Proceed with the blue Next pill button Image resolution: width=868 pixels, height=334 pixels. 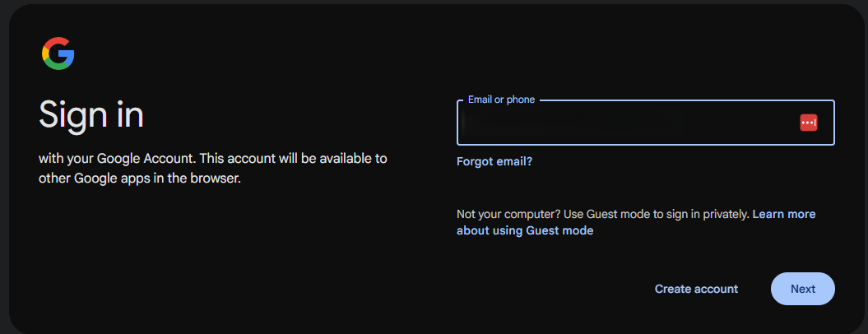pyautogui.click(x=803, y=289)
